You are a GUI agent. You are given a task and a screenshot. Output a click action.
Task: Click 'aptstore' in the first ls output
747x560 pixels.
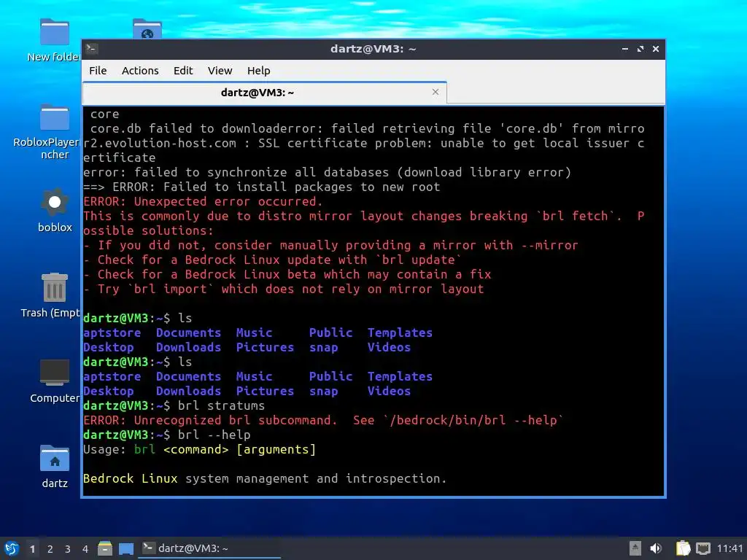click(112, 332)
